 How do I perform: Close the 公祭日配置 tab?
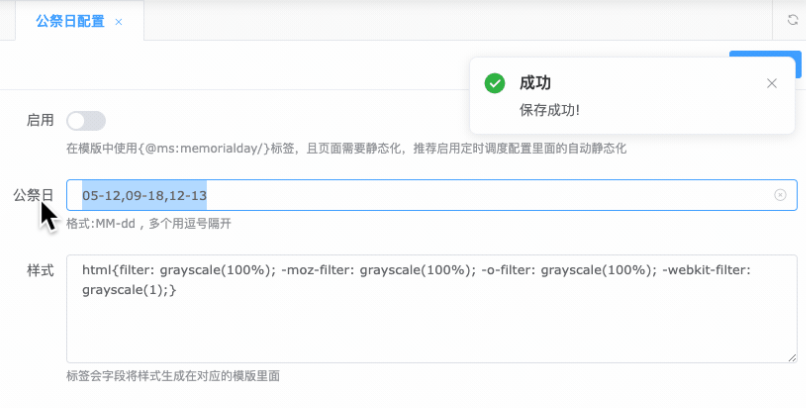coord(119,21)
